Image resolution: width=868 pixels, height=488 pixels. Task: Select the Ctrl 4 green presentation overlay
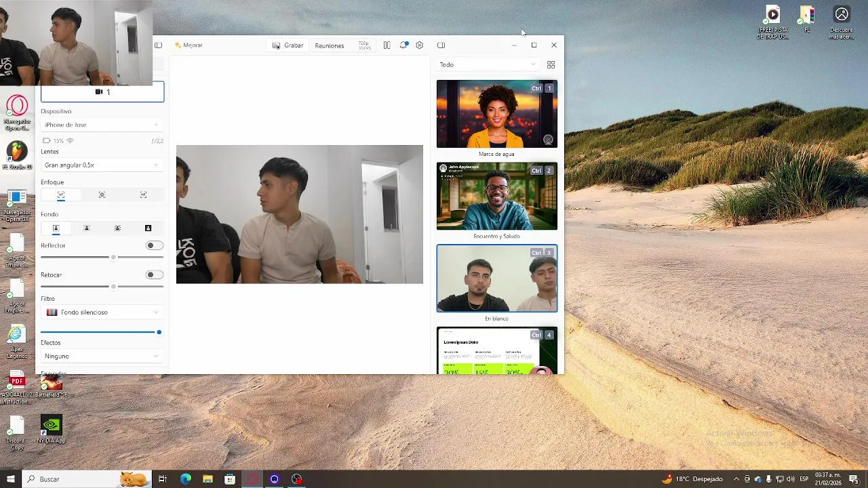tap(497, 350)
